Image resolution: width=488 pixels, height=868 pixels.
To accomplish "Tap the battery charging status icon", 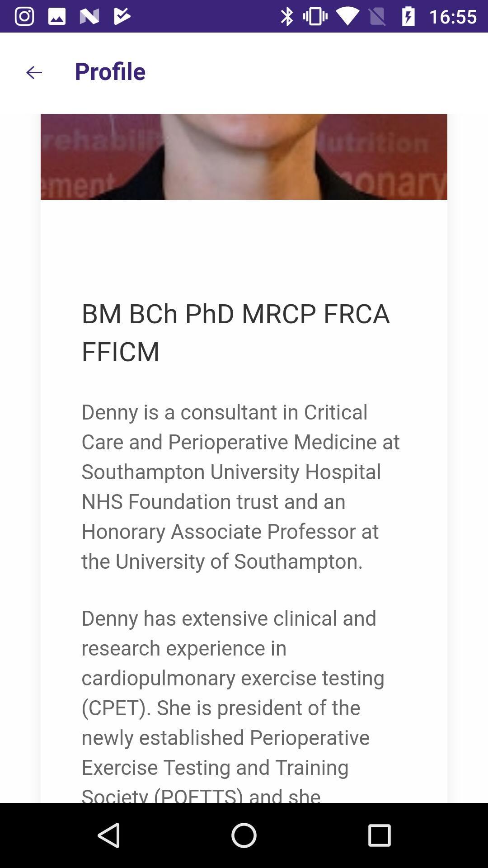I will [408, 16].
